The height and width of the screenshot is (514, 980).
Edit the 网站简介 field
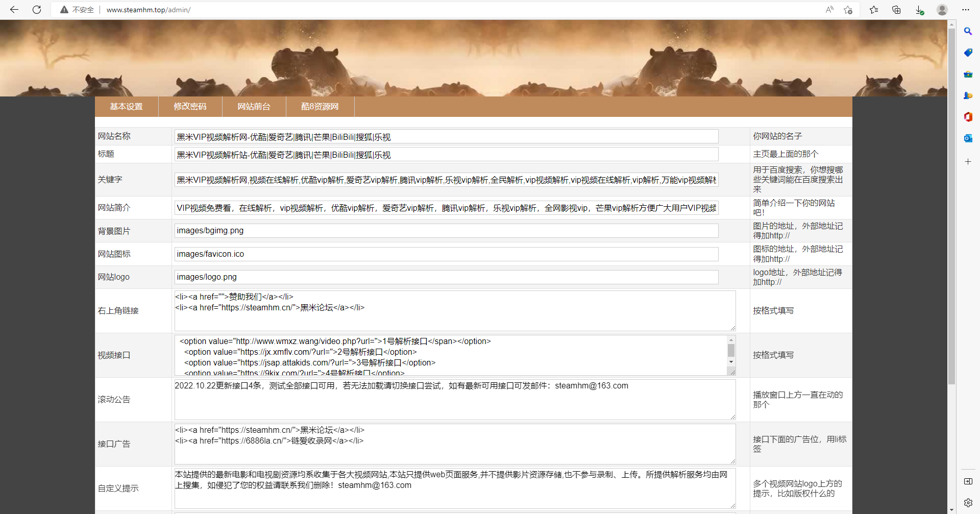click(446, 208)
